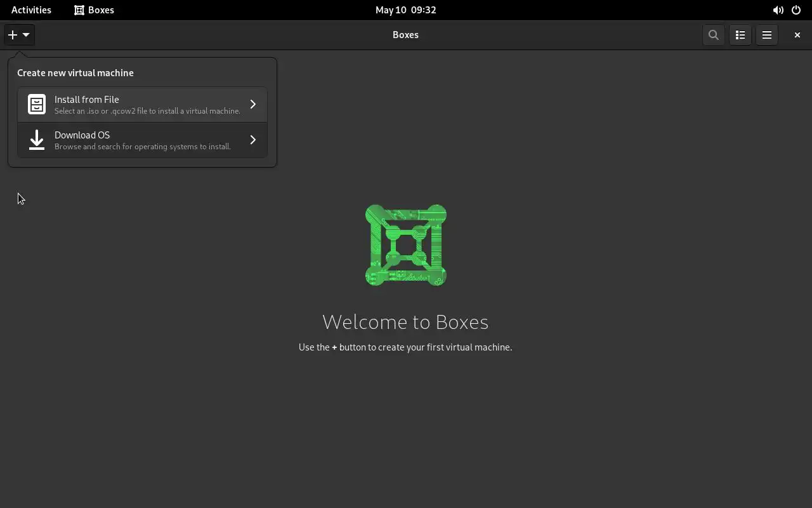Switch to list view icon
This screenshot has height=508, width=812.
[x=740, y=35]
